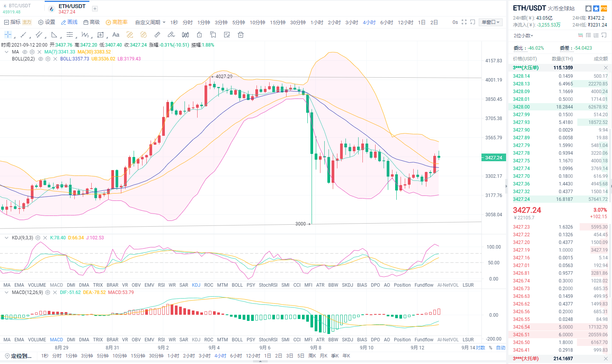Enable 自动 auto scale
This screenshot has width=612, height=364.
click(501, 348)
